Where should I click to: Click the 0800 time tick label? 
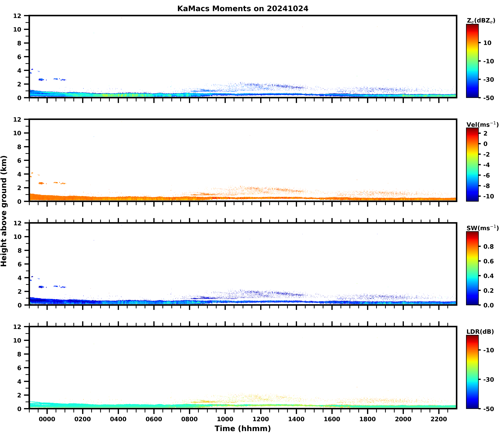point(189,419)
